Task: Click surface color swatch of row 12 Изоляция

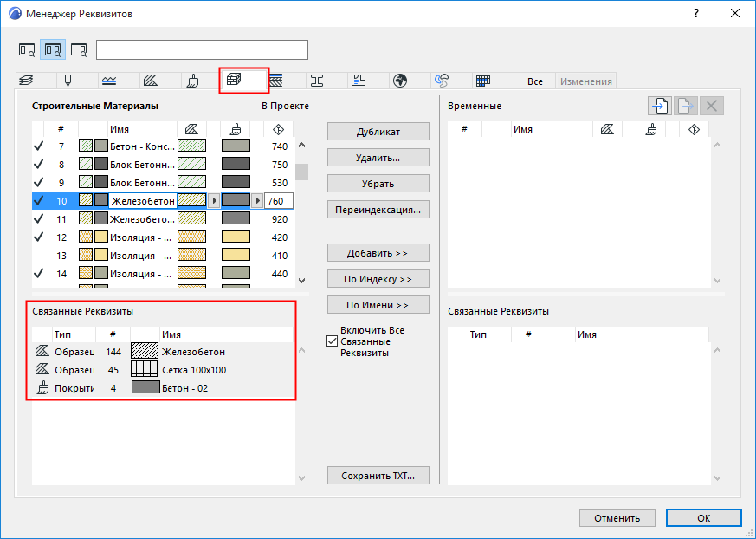Action: click(236, 237)
